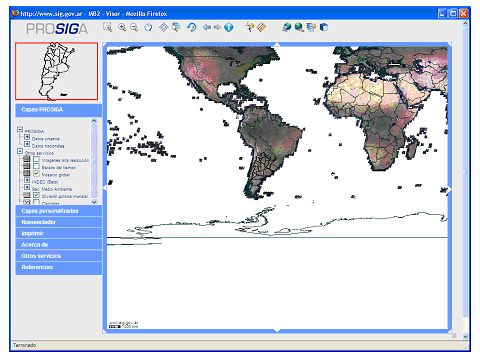
Task: Click the raster icon beside Mosaico global
Action: coord(27,174)
